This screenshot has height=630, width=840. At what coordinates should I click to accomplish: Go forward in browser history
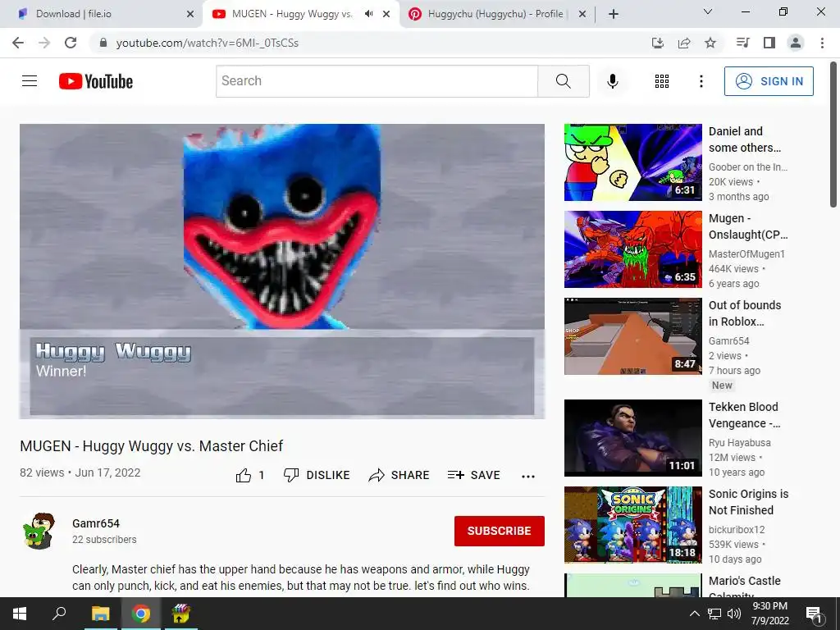point(44,43)
